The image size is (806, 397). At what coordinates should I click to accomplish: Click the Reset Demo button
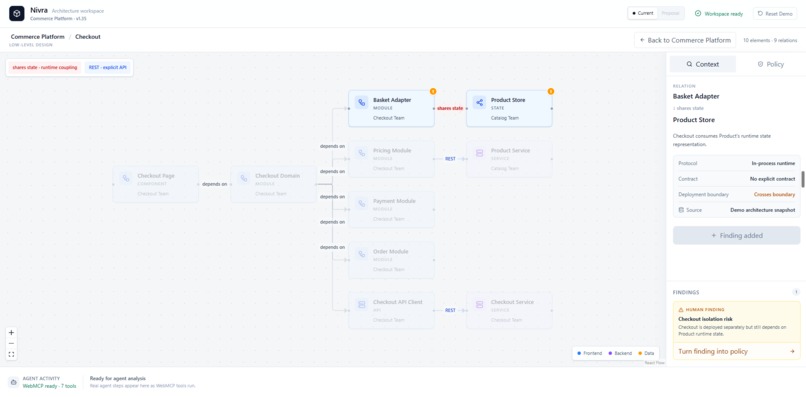coord(775,14)
